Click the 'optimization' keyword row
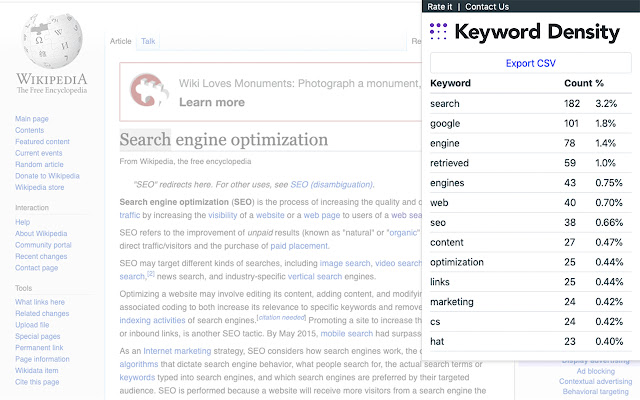The image size is (640, 400). coord(531,262)
